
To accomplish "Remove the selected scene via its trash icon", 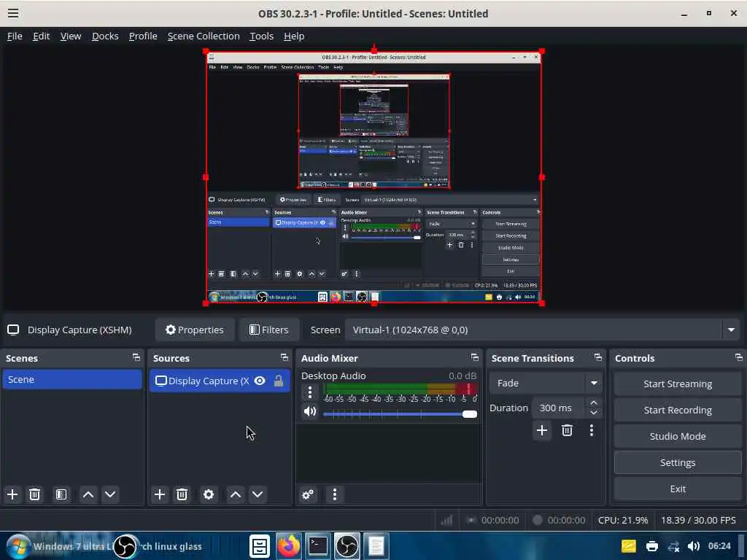I will (34, 494).
